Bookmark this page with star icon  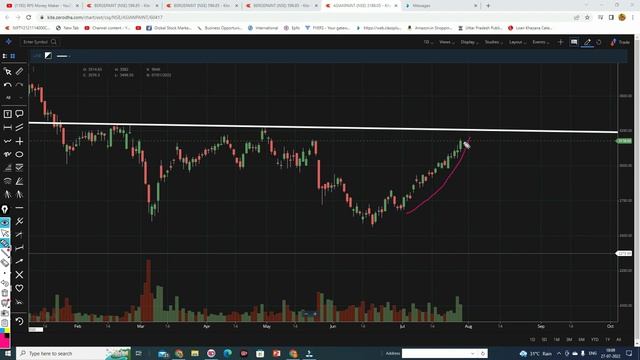(587, 18)
